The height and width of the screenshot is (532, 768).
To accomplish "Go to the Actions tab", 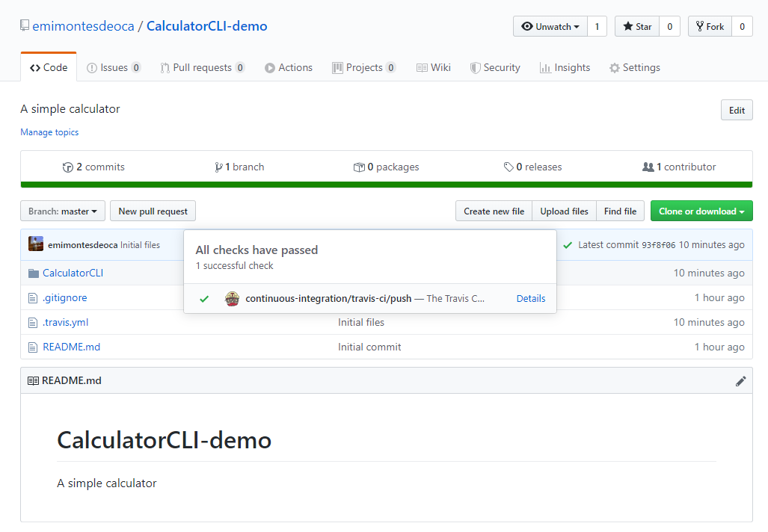I will point(289,68).
